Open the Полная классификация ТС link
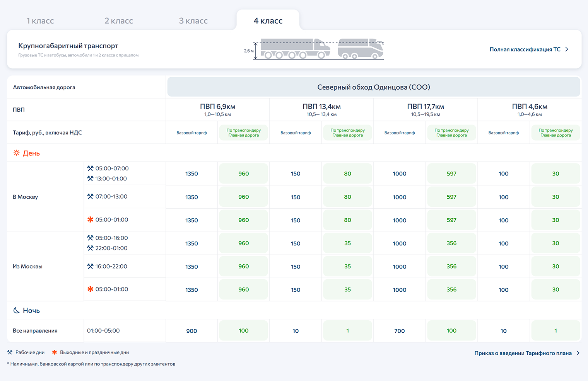The width and height of the screenshot is (588, 381). (525, 49)
